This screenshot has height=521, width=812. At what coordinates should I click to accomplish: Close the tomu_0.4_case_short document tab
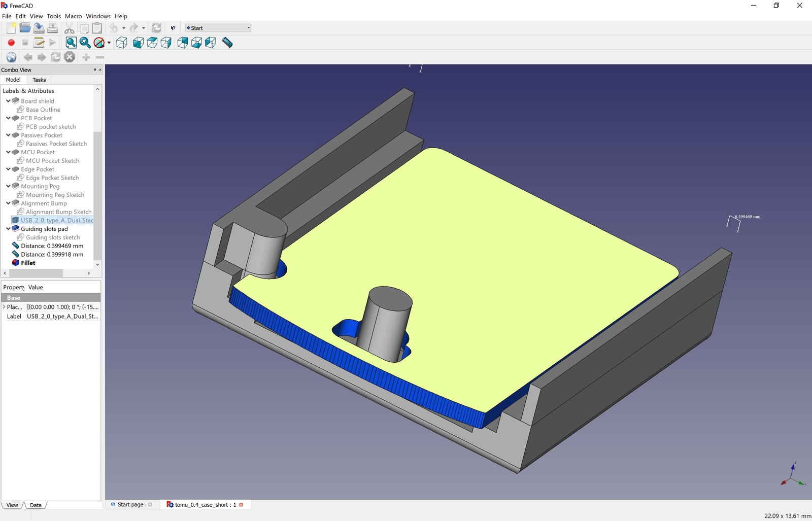pyautogui.click(x=241, y=505)
